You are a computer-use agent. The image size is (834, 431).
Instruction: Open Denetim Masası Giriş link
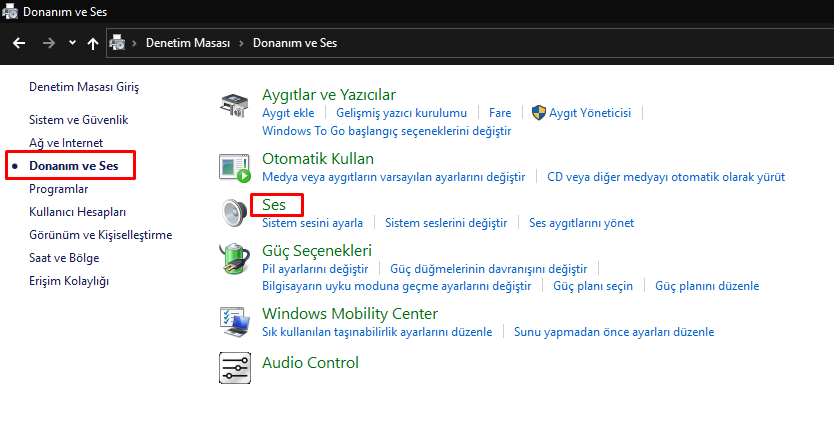84,87
